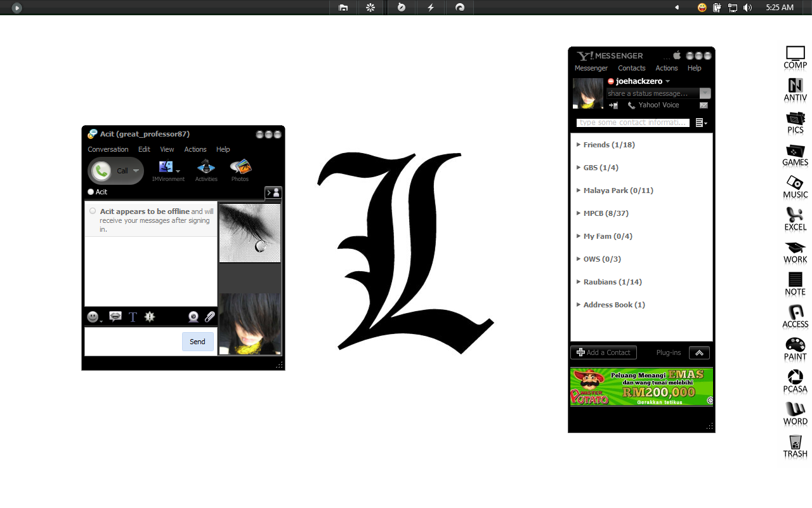Image resolution: width=812 pixels, height=508 pixels.
Task: Open the WORD desktop icon
Action: click(x=795, y=413)
